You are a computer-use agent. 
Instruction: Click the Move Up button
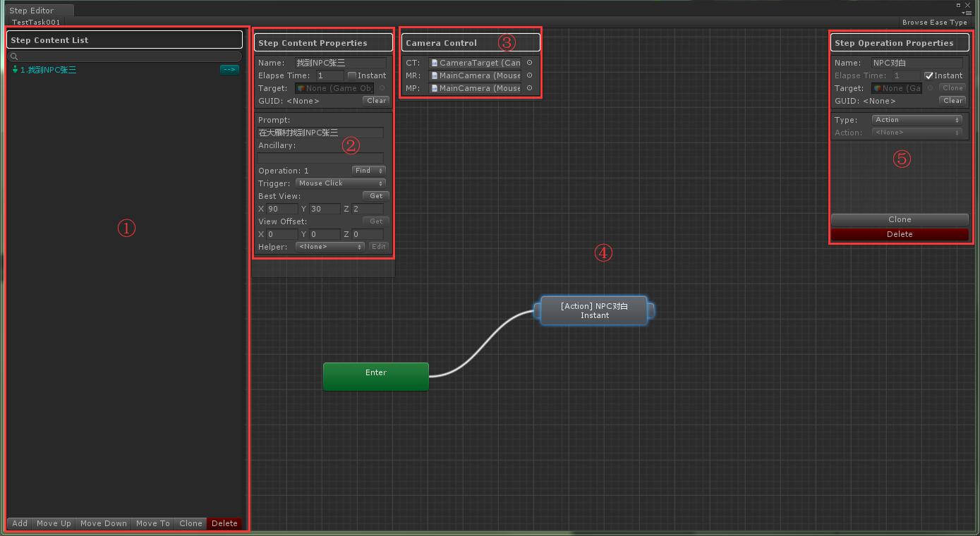[54, 523]
